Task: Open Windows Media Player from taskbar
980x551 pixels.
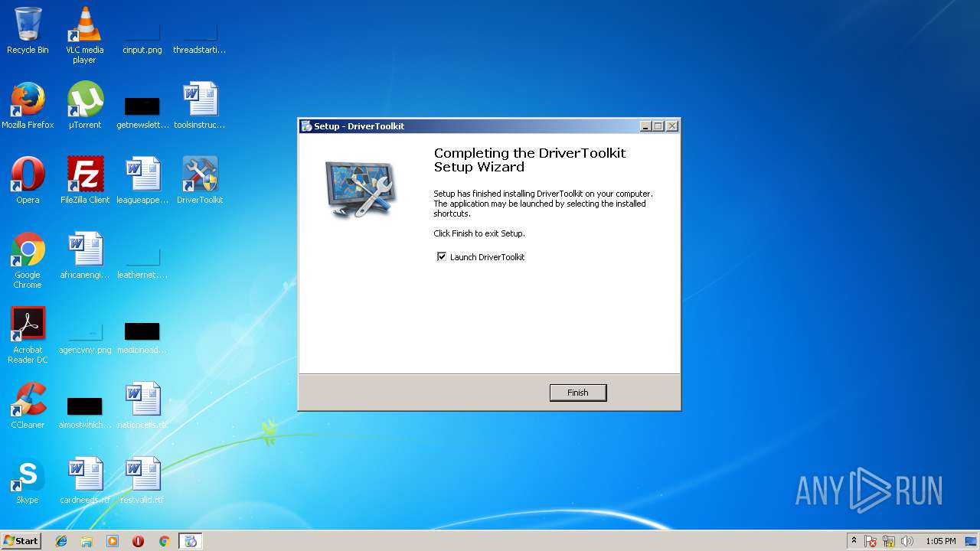Action: (x=113, y=541)
